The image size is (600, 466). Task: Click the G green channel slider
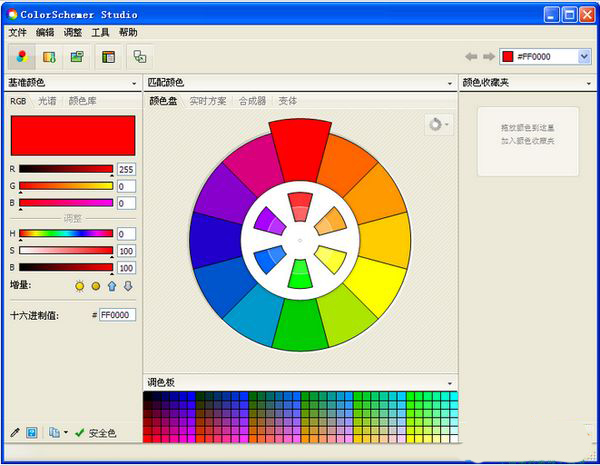coord(66,186)
